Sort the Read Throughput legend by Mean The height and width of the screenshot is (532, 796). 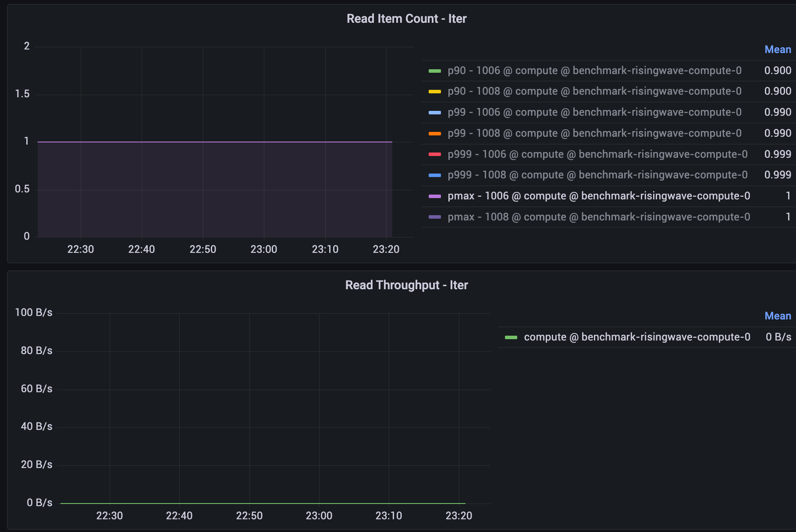click(x=778, y=316)
